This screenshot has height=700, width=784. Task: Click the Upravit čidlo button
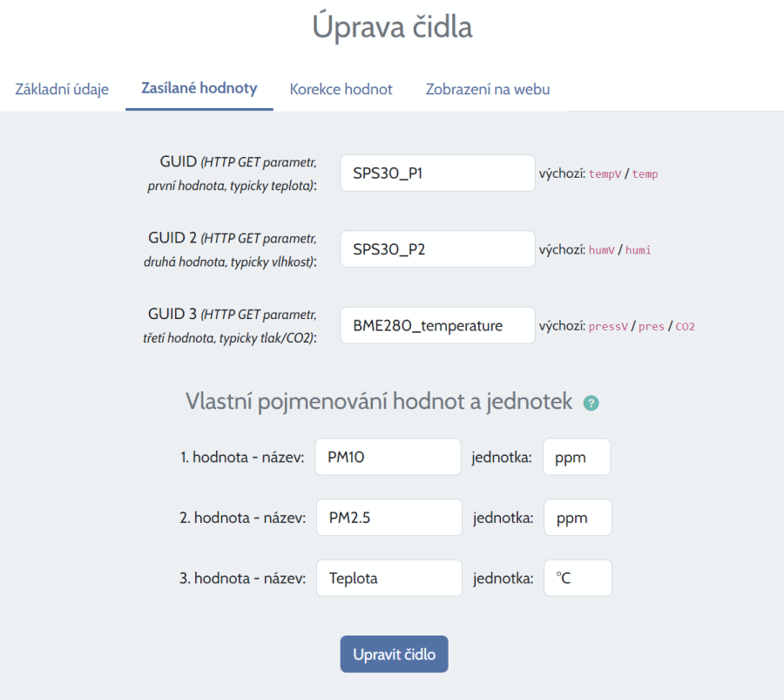394,654
